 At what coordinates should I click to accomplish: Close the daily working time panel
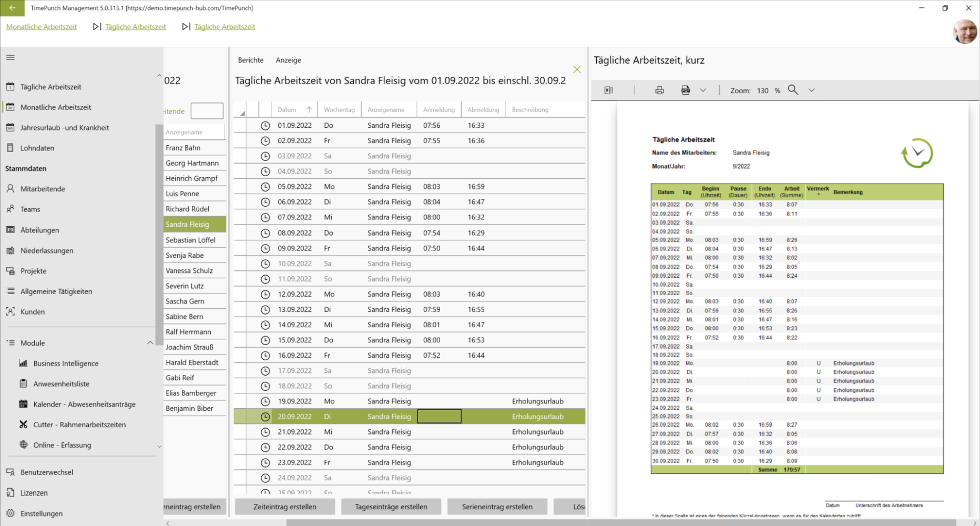577,69
